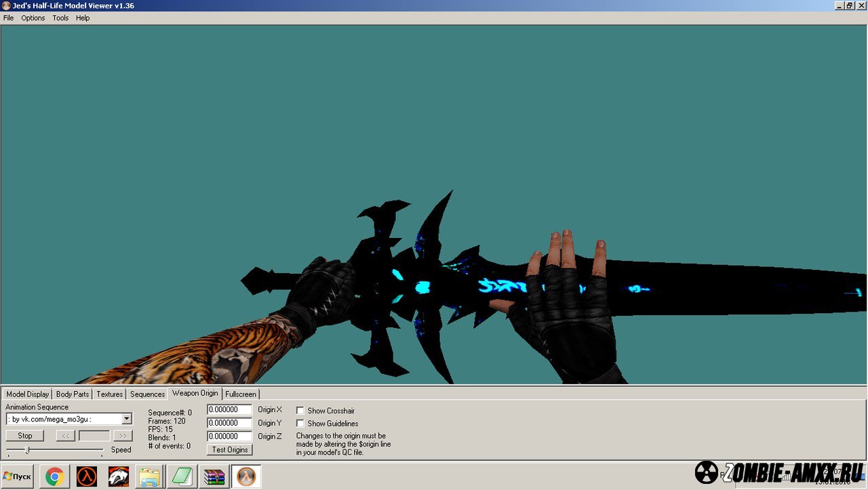868x490 pixels.
Task: Select the active Model Viewer taskbar icon
Action: [245, 477]
